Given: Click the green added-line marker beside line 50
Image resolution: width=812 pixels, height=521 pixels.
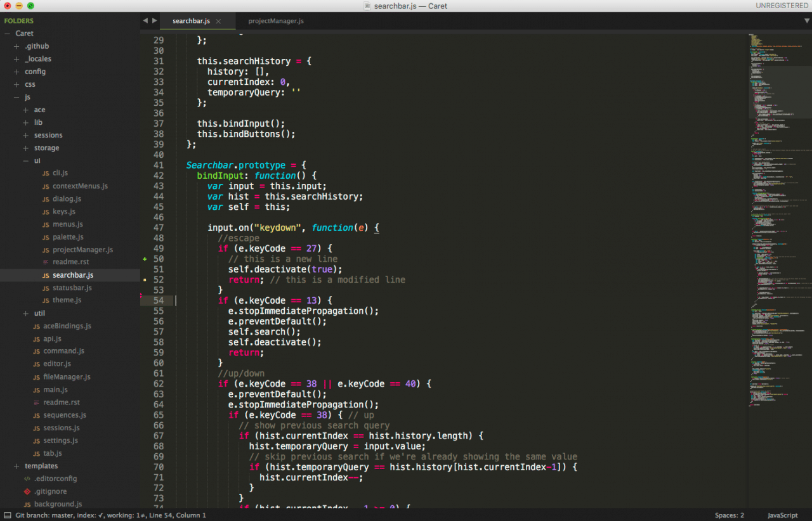Looking at the screenshot, I should pyautogui.click(x=144, y=259).
